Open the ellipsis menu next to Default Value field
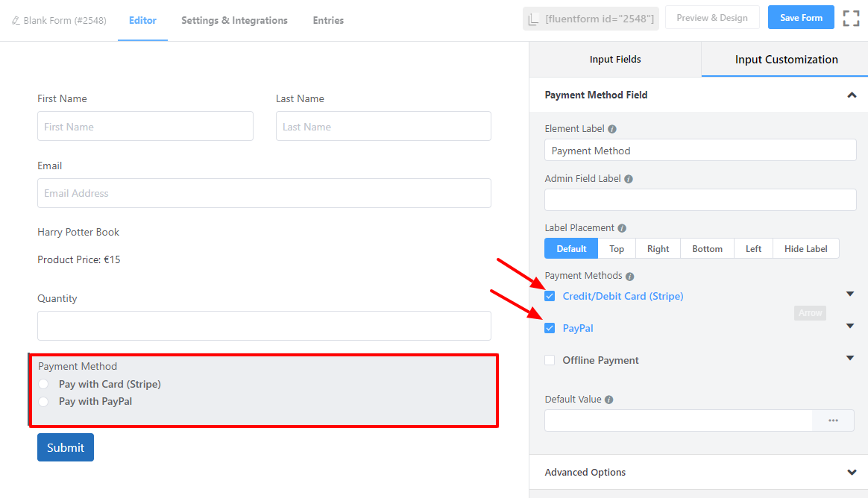 tap(833, 420)
